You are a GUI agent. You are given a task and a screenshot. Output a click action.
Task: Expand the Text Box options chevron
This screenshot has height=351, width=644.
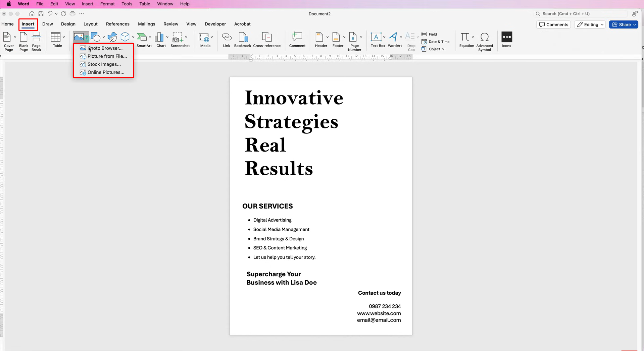coord(384,37)
